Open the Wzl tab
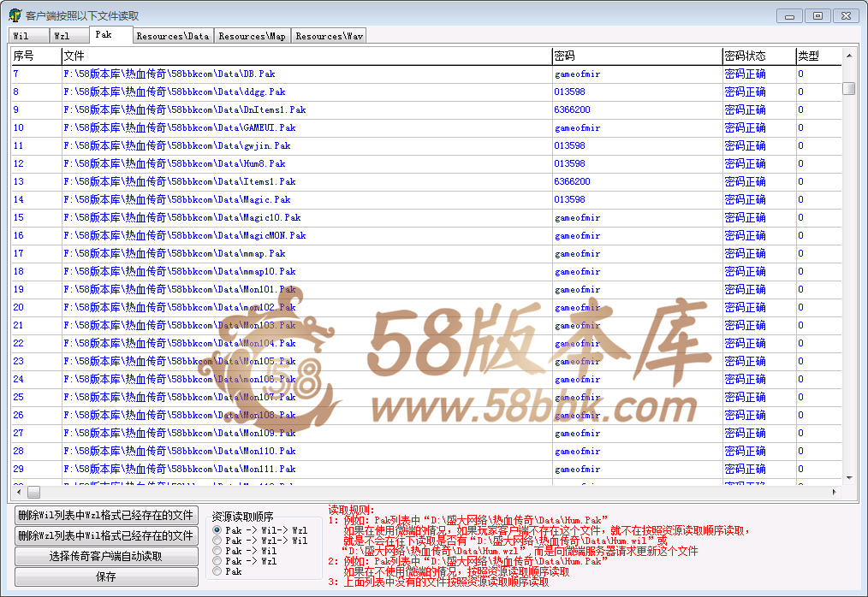 point(62,36)
